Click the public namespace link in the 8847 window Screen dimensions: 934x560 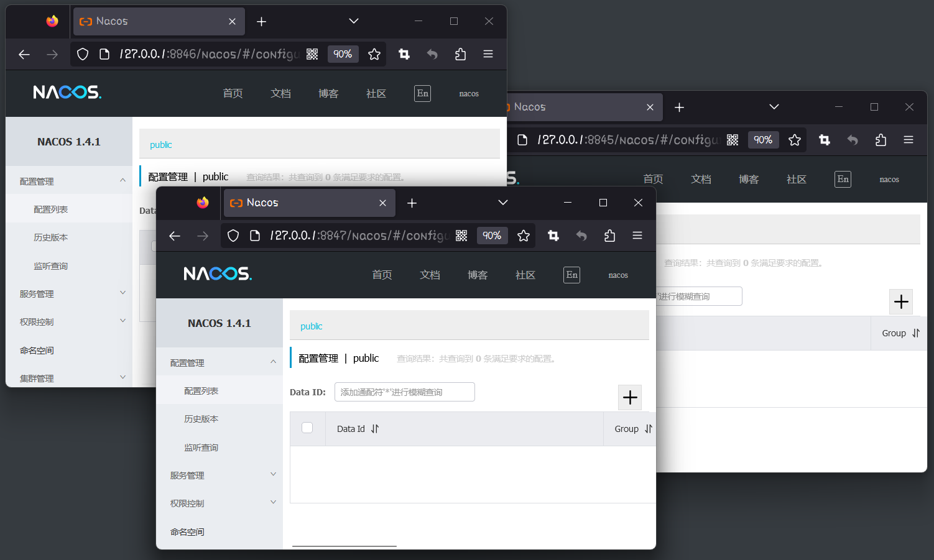(311, 326)
